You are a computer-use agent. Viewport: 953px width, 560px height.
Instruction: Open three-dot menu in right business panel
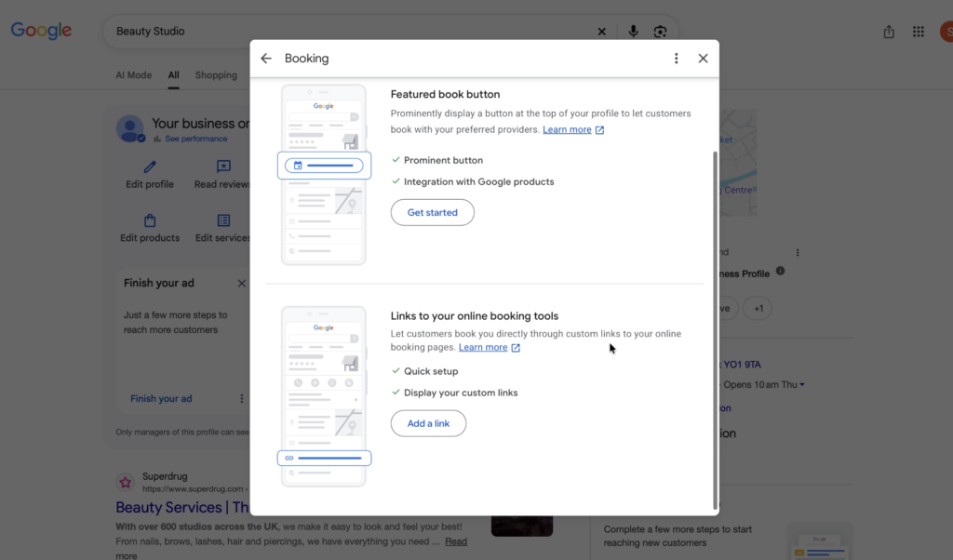click(x=798, y=252)
